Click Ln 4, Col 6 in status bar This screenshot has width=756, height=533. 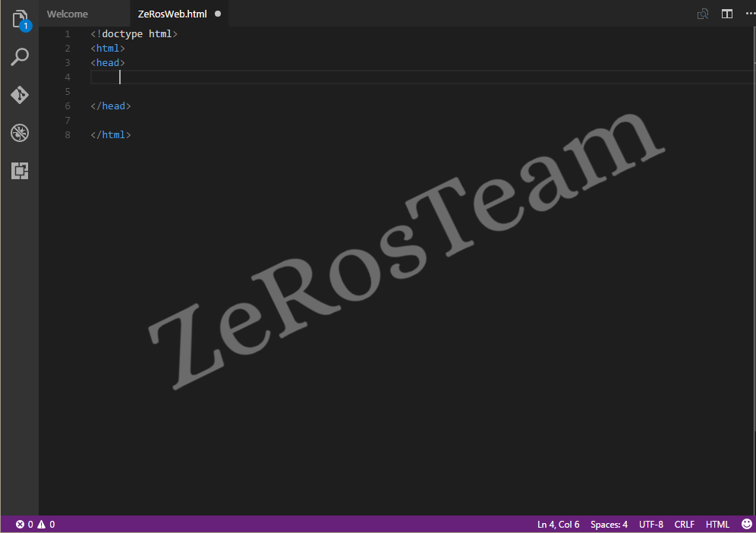(559, 525)
